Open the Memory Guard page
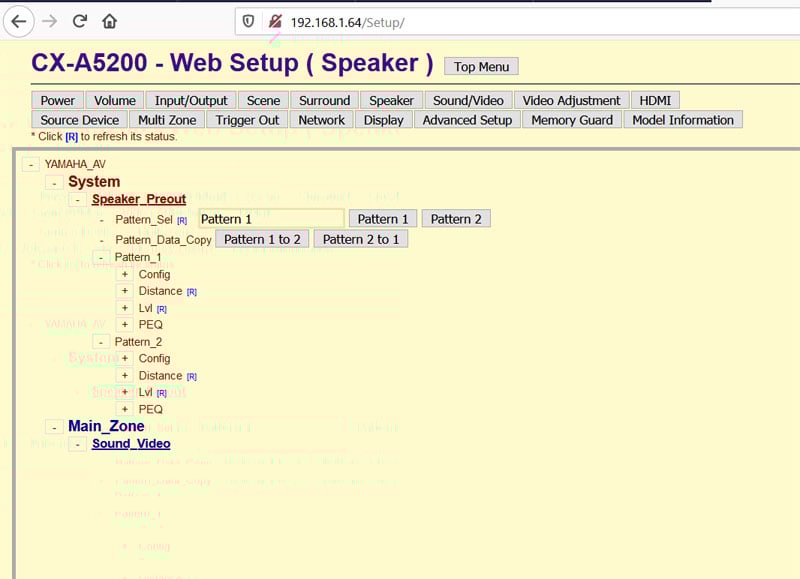800x579 pixels. pos(572,120)
